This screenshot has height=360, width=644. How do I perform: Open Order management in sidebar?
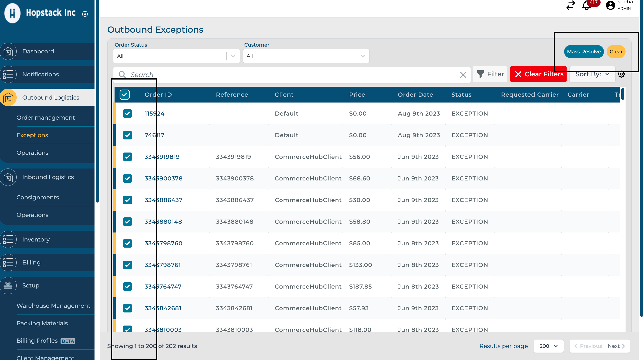[x=45, y=118]
